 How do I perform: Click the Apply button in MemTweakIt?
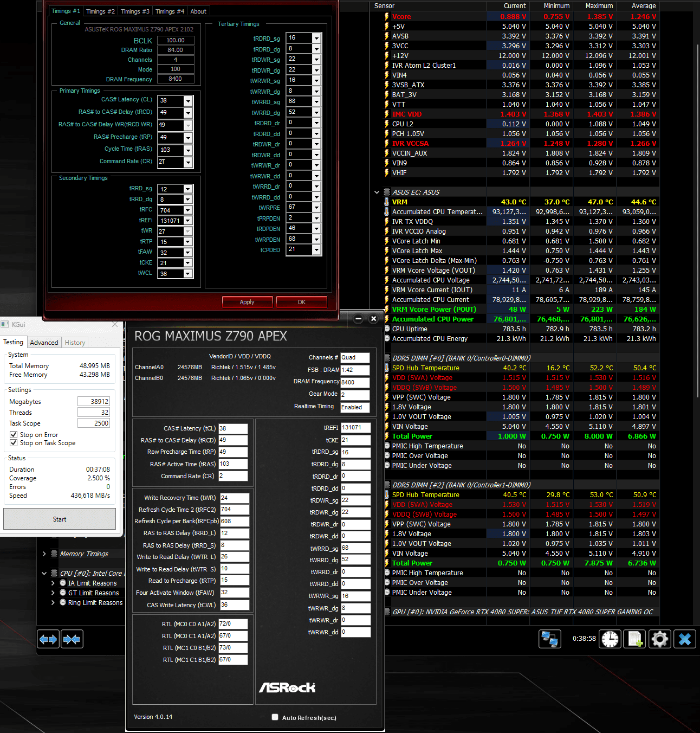(x=247, y=302)
